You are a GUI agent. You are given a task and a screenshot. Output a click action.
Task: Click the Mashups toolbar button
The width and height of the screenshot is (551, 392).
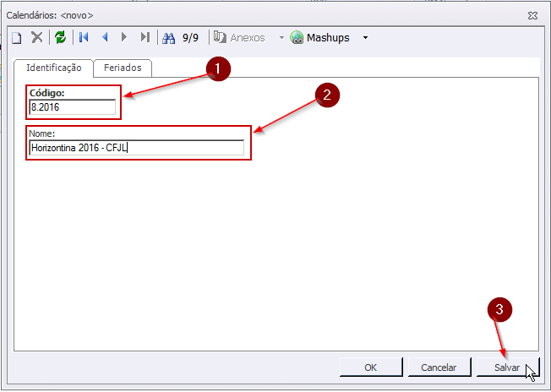tap(319, 38)
